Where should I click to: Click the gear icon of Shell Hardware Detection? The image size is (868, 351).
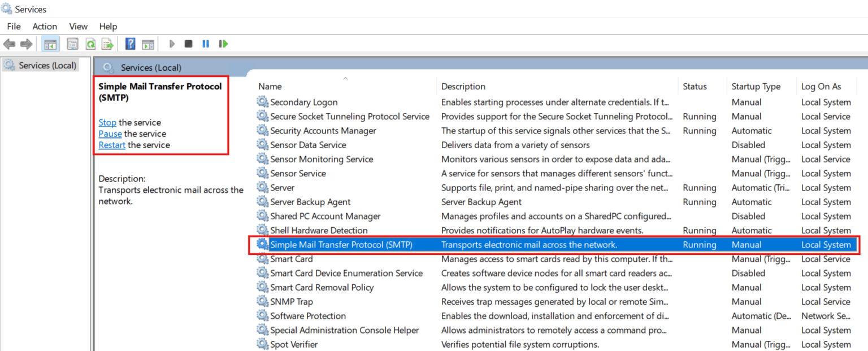click(x=263, y=230)
